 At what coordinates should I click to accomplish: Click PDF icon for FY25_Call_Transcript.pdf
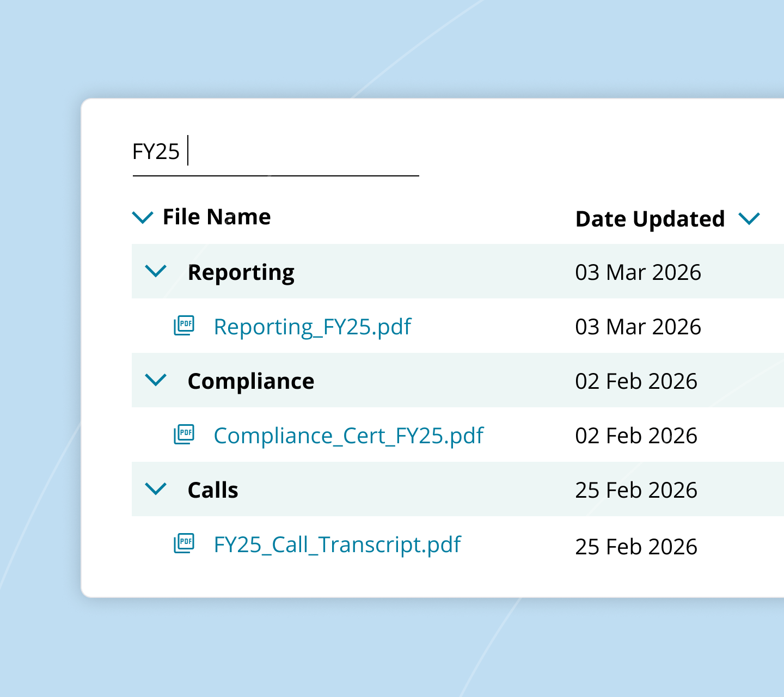click(184, 543)
